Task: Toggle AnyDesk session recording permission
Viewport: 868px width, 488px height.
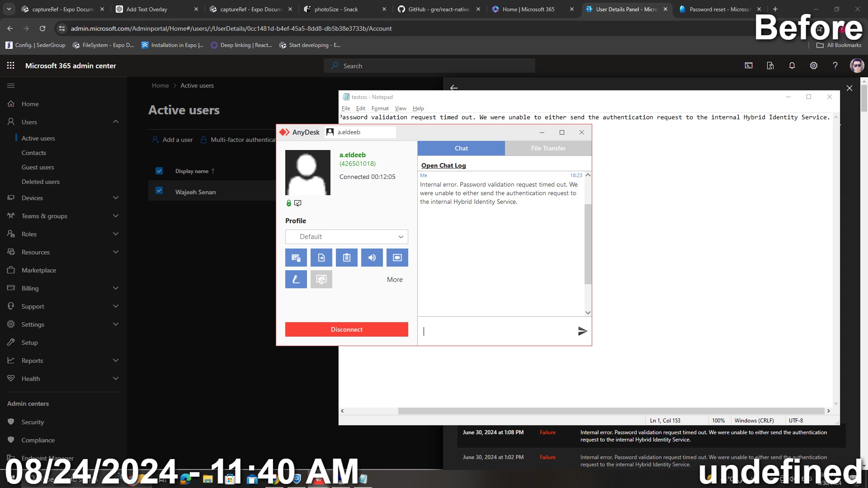Action: pos(397,258)
